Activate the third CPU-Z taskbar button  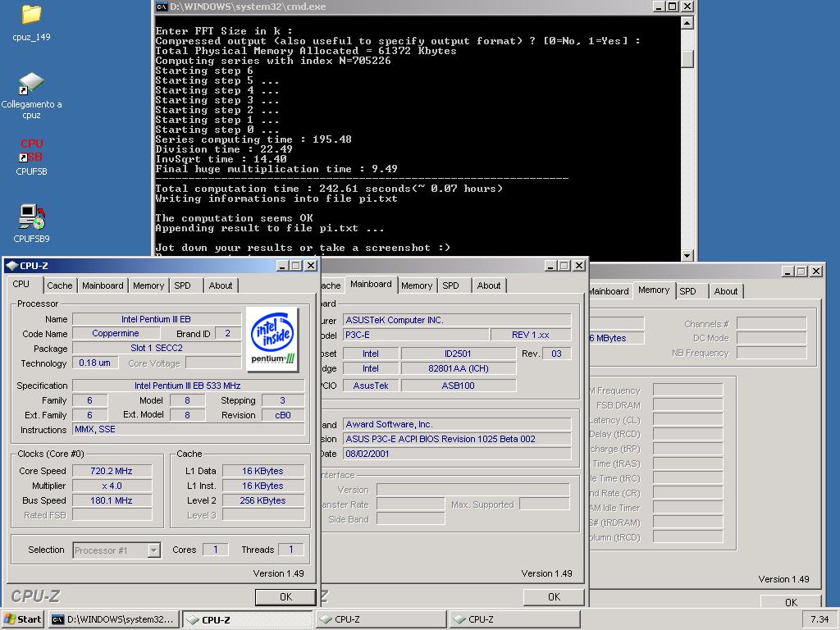515,619
